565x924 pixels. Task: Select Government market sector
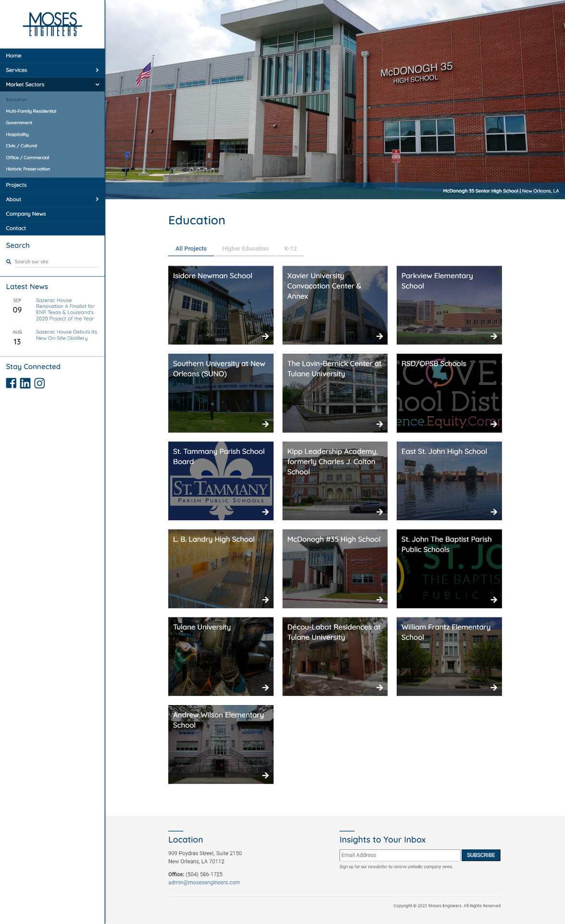click(x=19, y=123)
